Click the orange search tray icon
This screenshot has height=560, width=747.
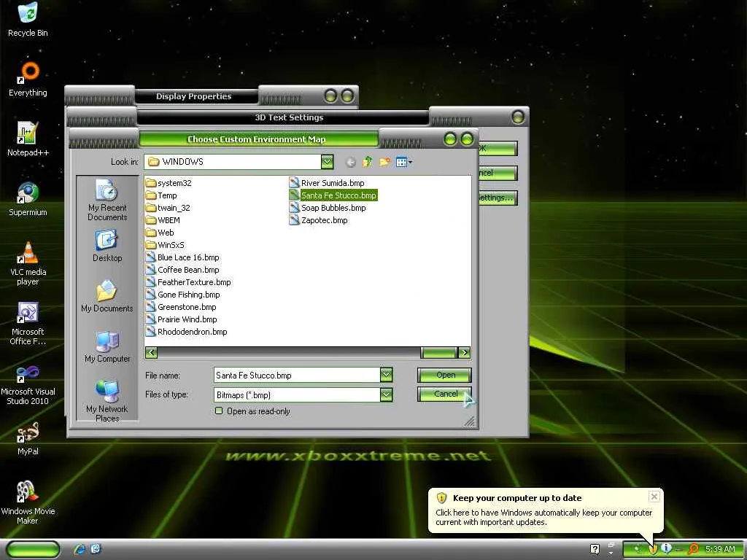tap(693, 549)
